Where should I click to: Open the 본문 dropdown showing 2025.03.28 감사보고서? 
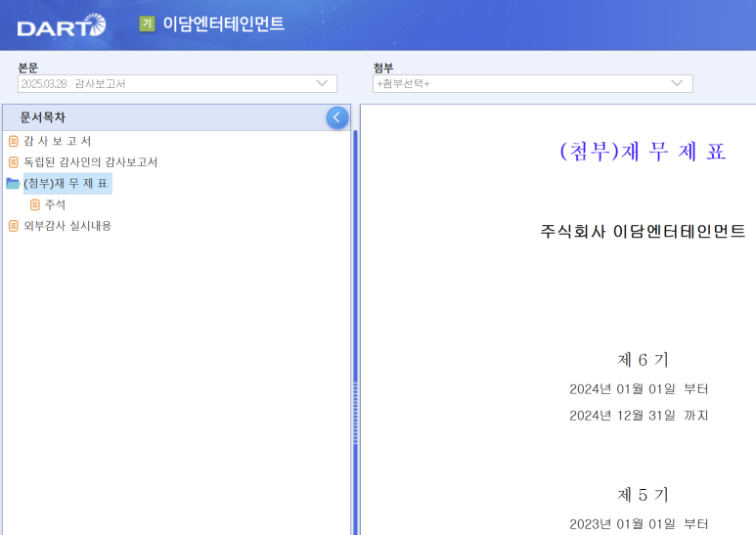coord(177,84)
